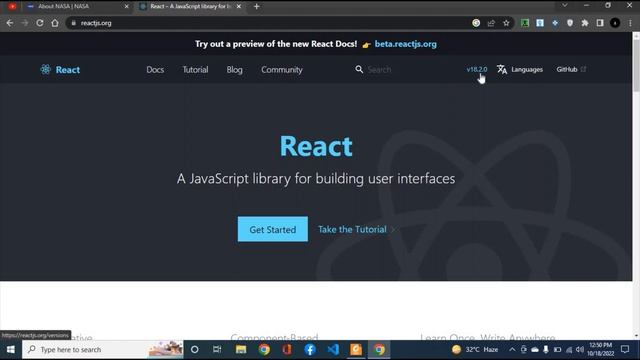
Task: Open a new browser tab
Action: click(x=256, y=6)
